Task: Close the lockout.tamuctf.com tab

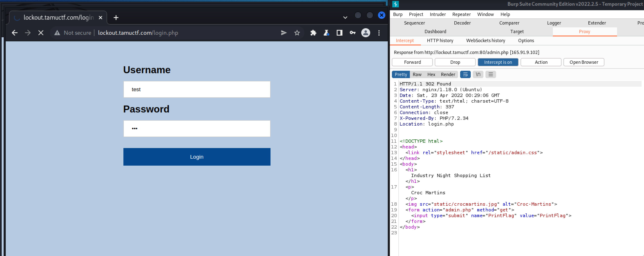Action: 101,18
